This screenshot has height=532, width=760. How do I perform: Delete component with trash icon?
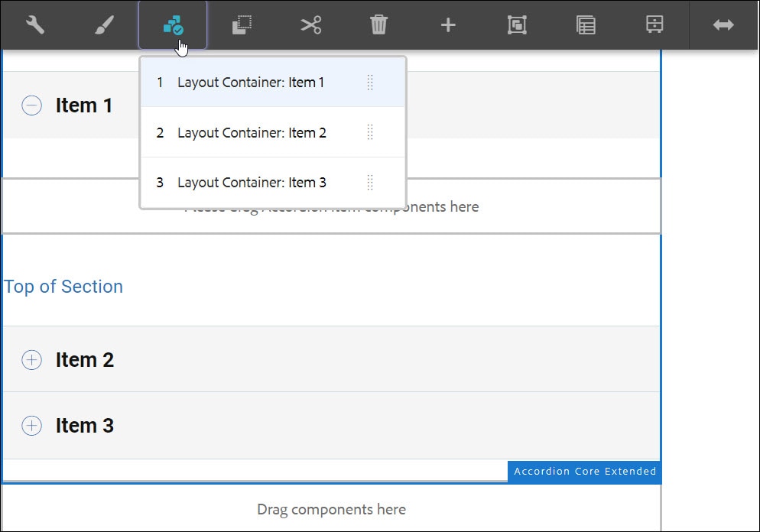click(379, 24)
